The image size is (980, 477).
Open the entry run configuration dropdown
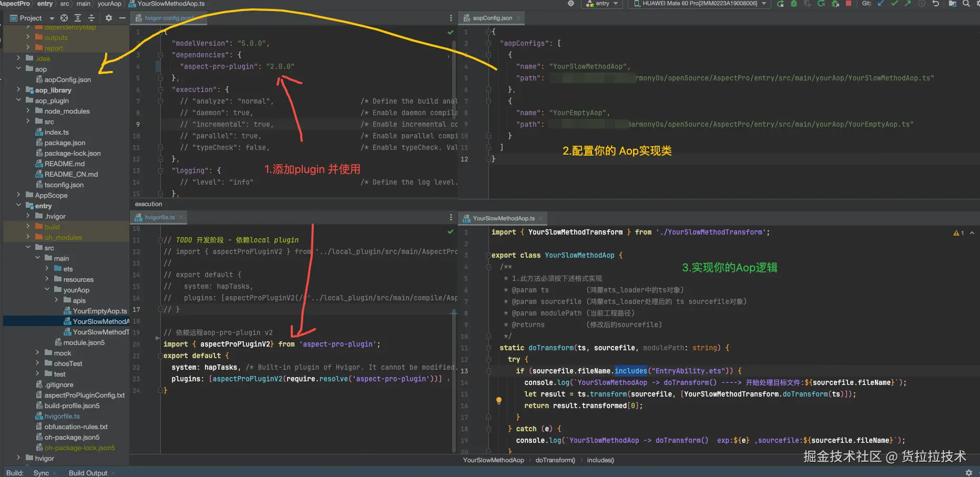click(x=603, y=4)
